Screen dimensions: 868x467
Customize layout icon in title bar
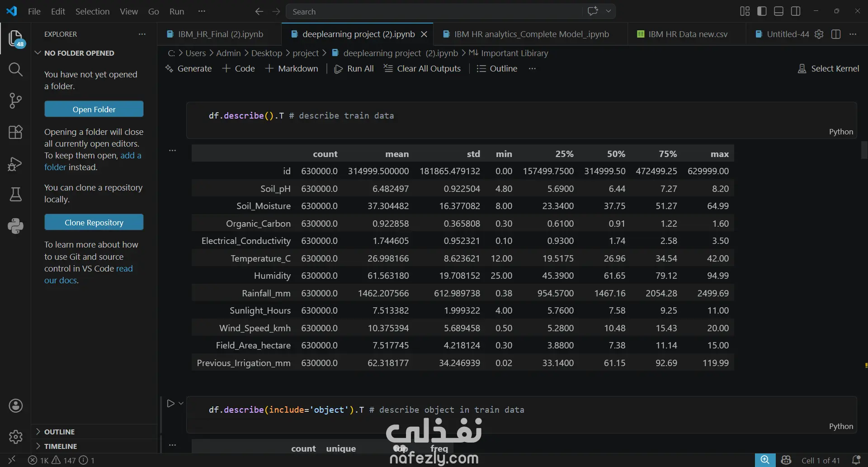(x=745, y=11)
